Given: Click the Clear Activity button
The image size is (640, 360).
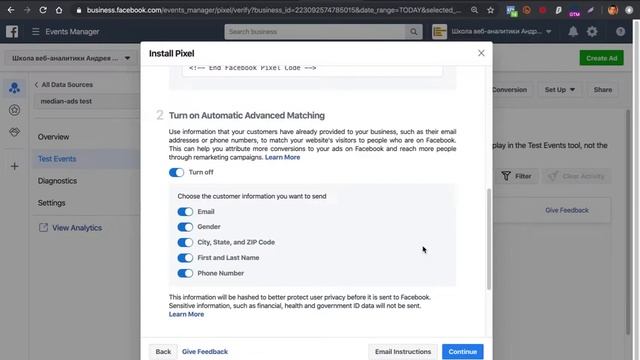Looking at the screenshot, I should click(x=577, y=176).
